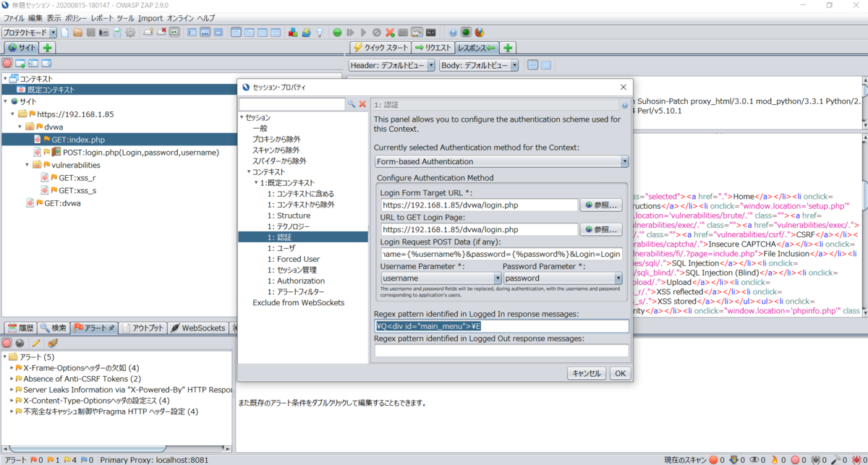Switch to the アウトプット tab

(143, 328)
